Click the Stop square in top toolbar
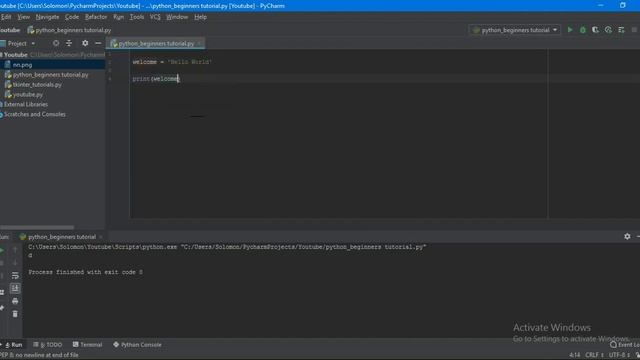Viewport: 640px width, 360px height. pyautogui.click(x=634, y=30)
